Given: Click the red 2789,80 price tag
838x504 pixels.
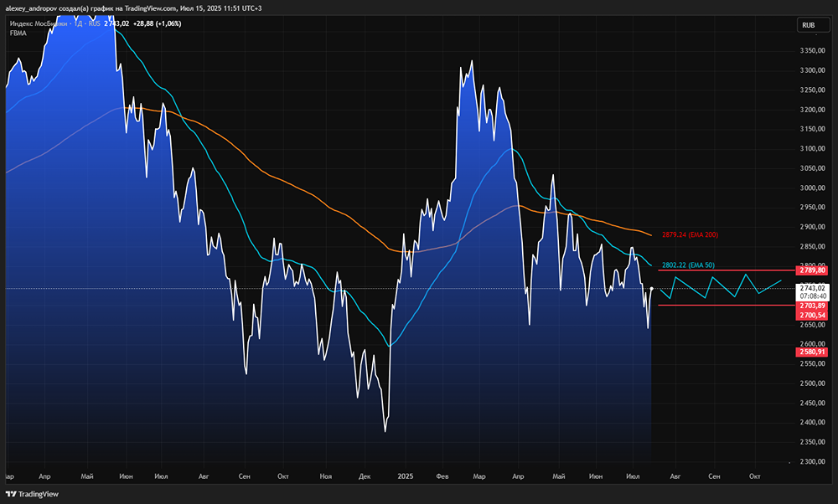Looking at the screenshot, I should (x=813, y=270).
